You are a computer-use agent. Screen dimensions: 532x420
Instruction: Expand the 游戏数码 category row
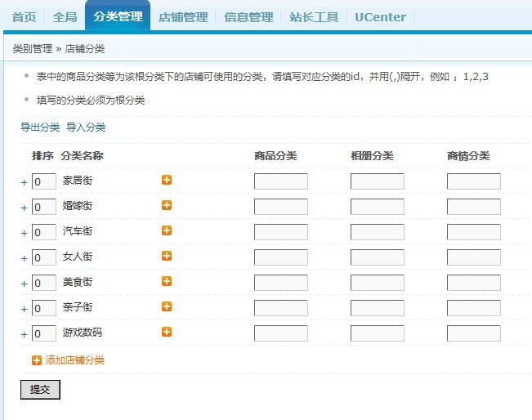24,334
